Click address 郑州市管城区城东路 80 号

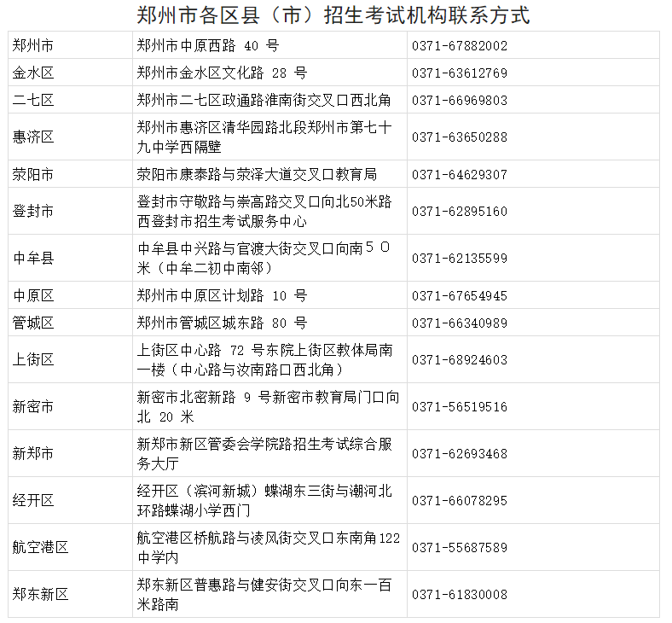pos(222,323)
